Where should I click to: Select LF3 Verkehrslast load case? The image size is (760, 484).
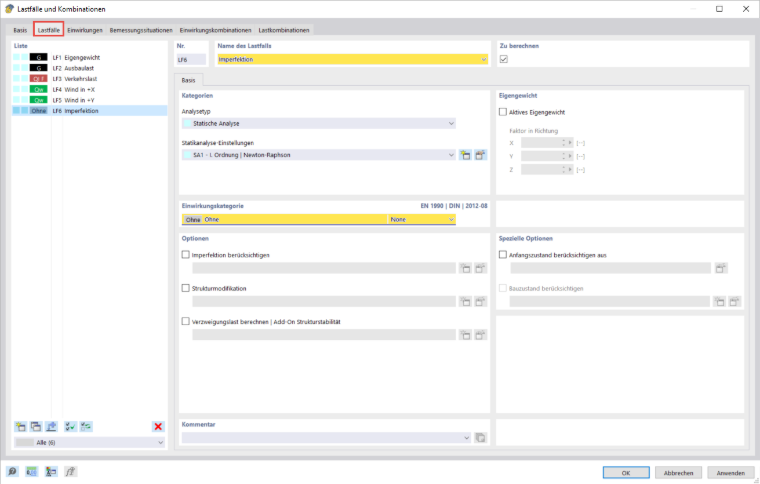(x=90, y=78)
